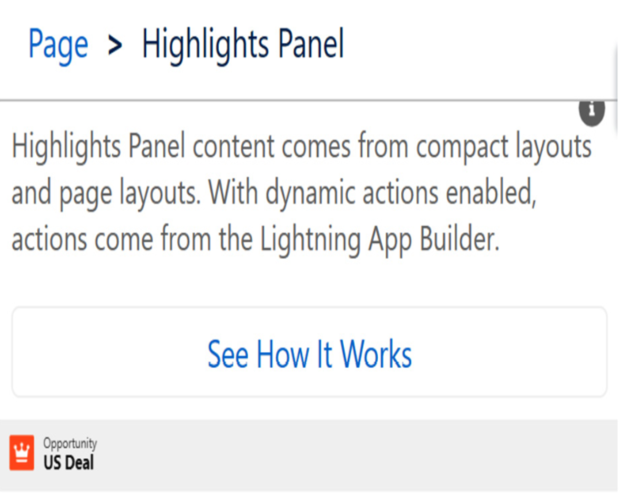Screen dimensions: 619x494
Task: Click the See How It Works button
Action: (310, 352)
